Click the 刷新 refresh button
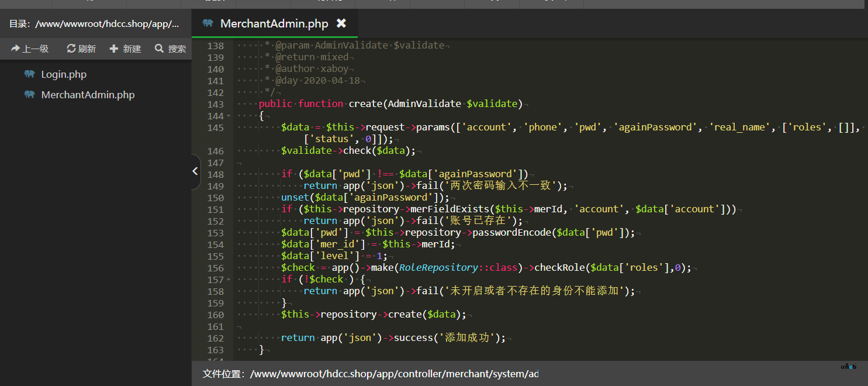Screen dimensions: 868x386 pos(81,49)
